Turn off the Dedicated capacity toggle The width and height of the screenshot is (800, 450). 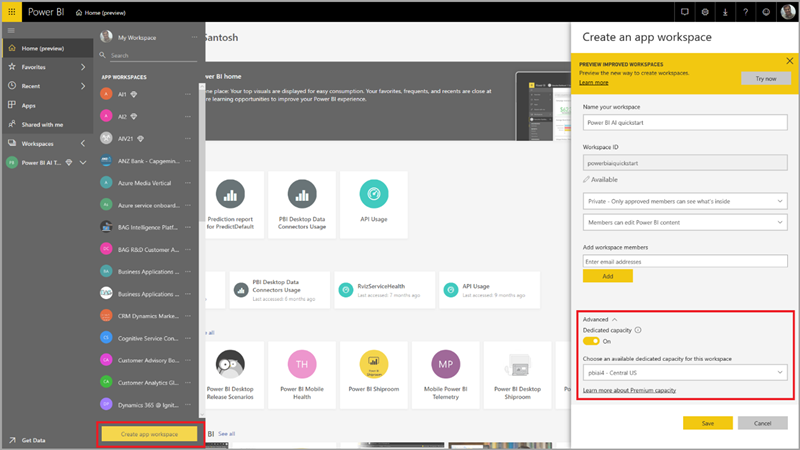point(591,341)
